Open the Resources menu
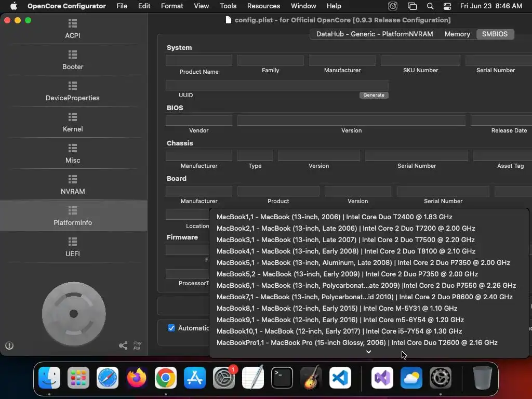Image resolution: width=532 pixels, height=399 pixels. [263, 6]
